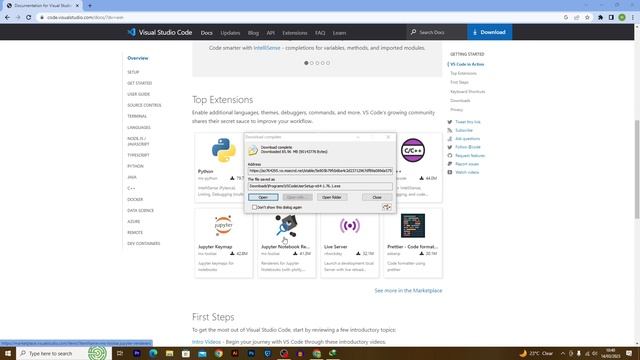Open the Jupyter Notebook Renderers extension icon

click(287, 225)
